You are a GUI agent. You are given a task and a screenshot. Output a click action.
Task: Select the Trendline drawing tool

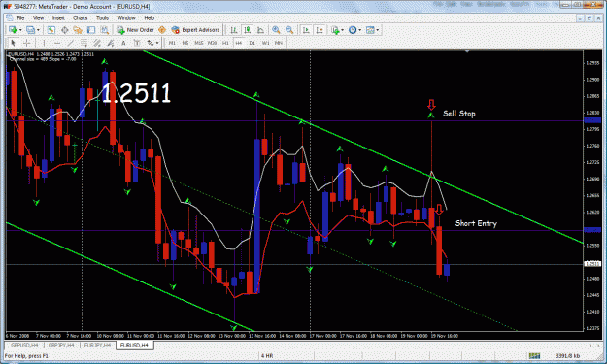pos(71,43)
